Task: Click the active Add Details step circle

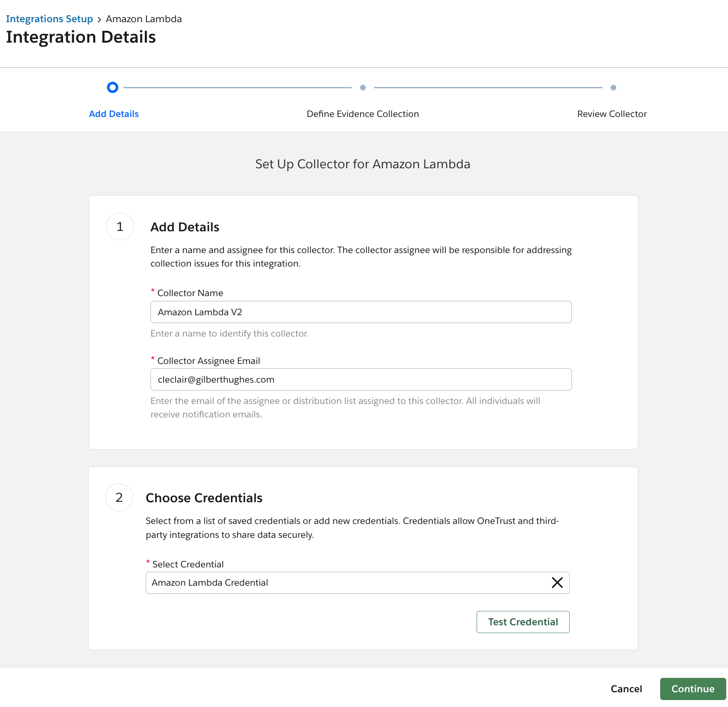Action: 113,87
